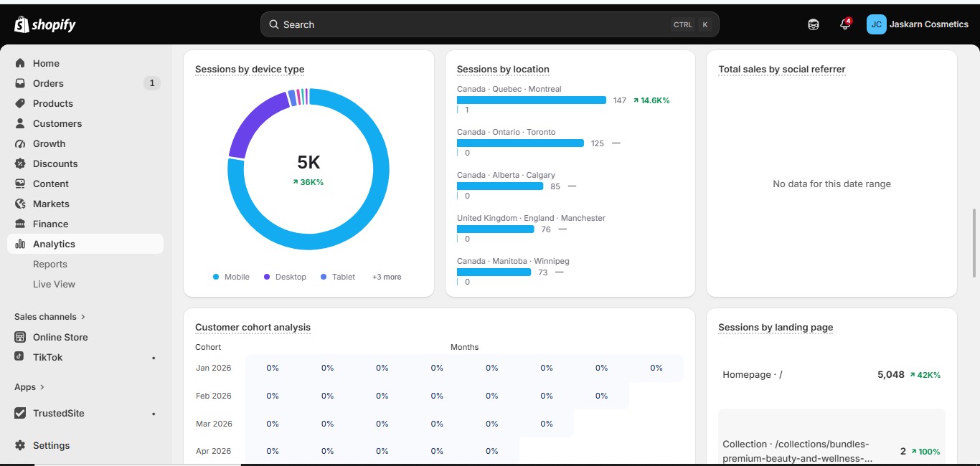Click 'United Kingdom · England · Manchester' label
Image resolution: width=980 pixels, height=466 pixels.
tap(532, 218)
